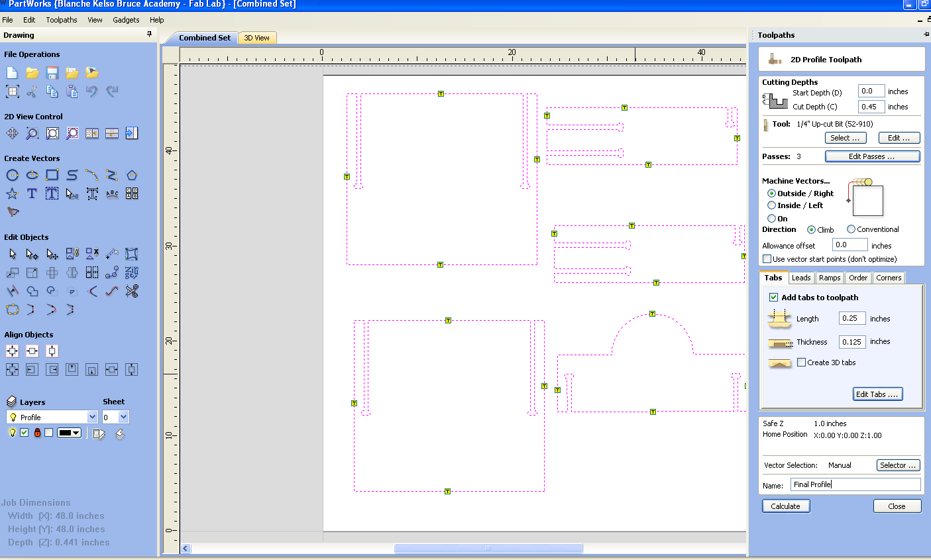The width and height of the screenshot is (931, 560).
Task: Click the group objects icon in Edit Objects
Action: point(72,254)
